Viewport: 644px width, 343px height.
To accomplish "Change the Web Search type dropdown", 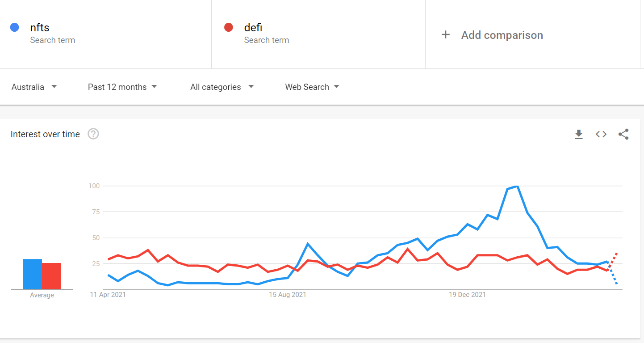I will [x=312, y=87].
